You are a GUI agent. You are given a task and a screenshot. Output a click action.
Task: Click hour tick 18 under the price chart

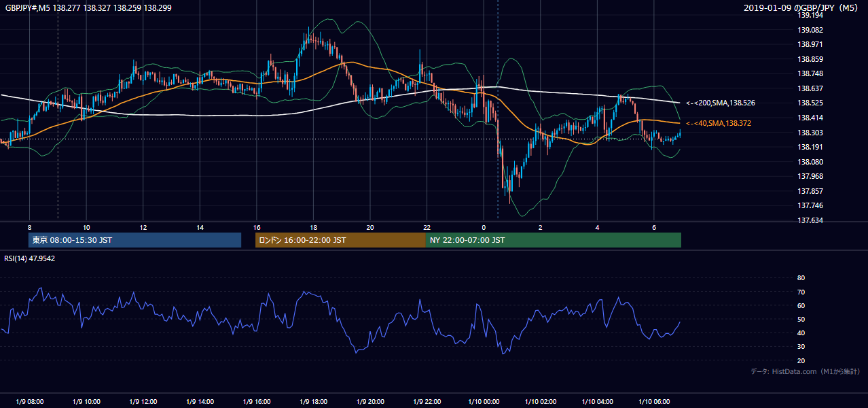point(313,227)
